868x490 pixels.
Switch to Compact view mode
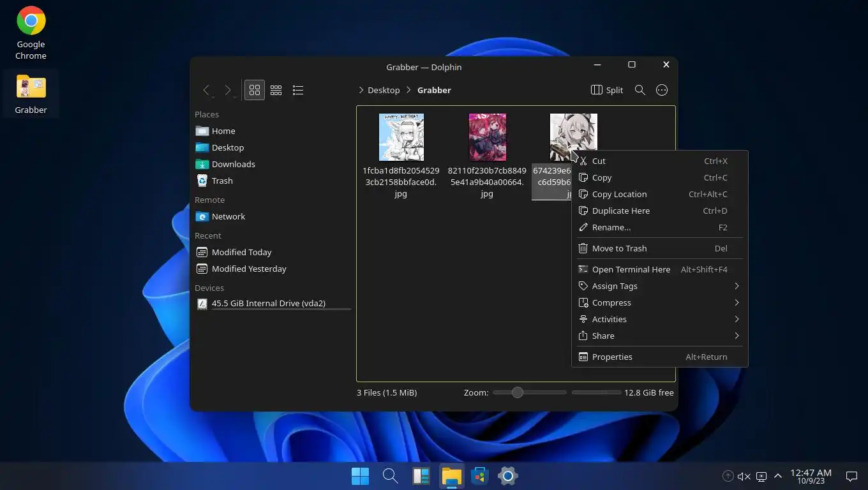tap(276, 90)
